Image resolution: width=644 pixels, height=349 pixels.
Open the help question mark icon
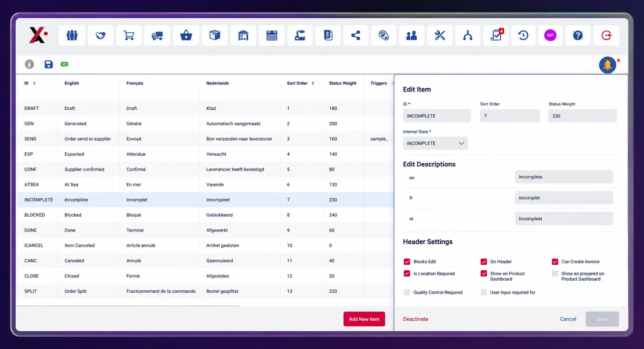coord(578,36)
